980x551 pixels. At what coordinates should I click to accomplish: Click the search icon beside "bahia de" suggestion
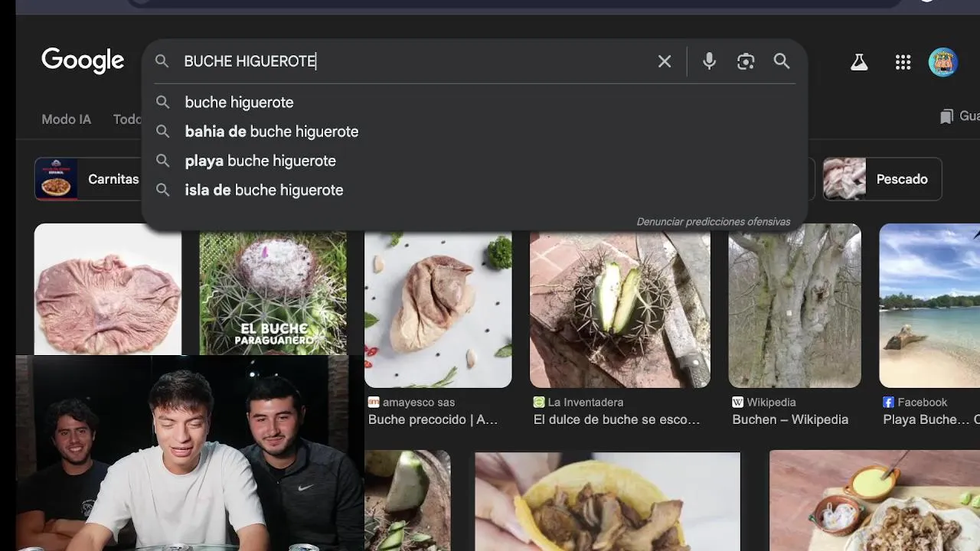tap(162, 132)
